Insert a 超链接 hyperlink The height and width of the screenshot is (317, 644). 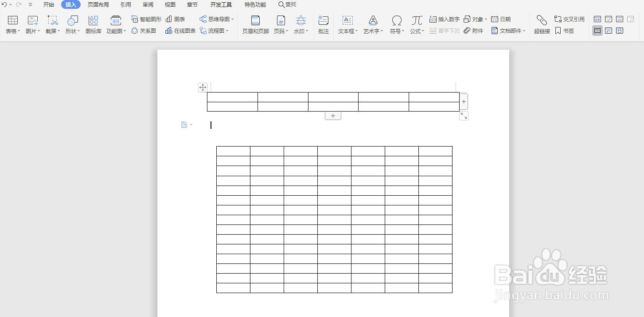pyautogui.click(x=542, y=25)
